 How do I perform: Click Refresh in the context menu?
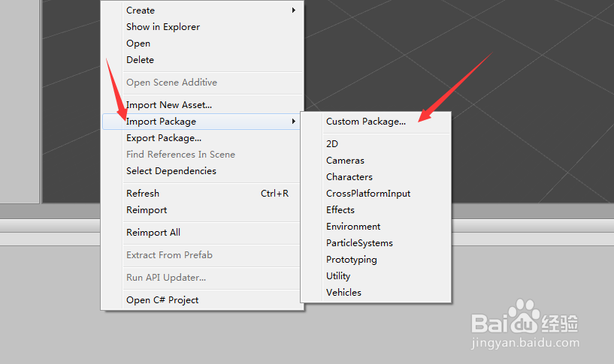(202, 194)
